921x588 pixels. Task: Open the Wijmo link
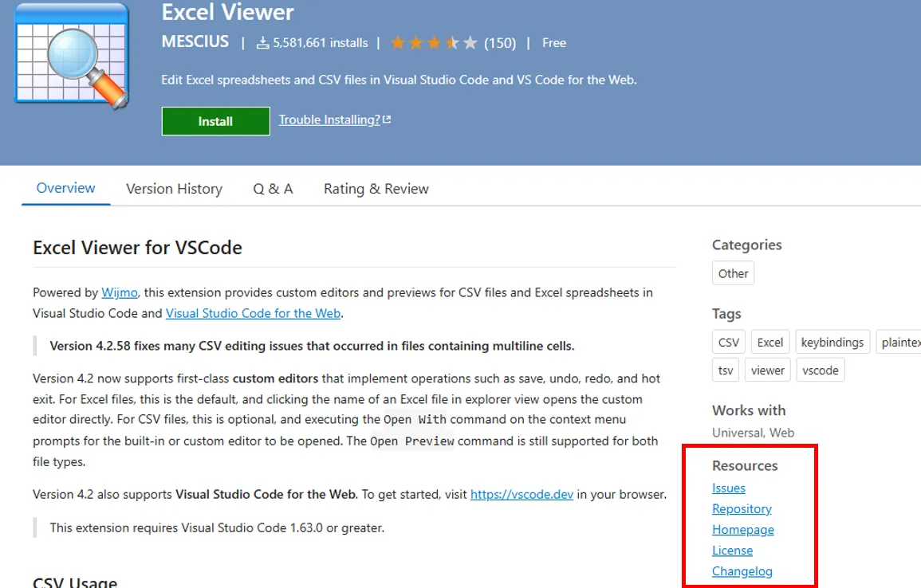[x=120, y=292]
